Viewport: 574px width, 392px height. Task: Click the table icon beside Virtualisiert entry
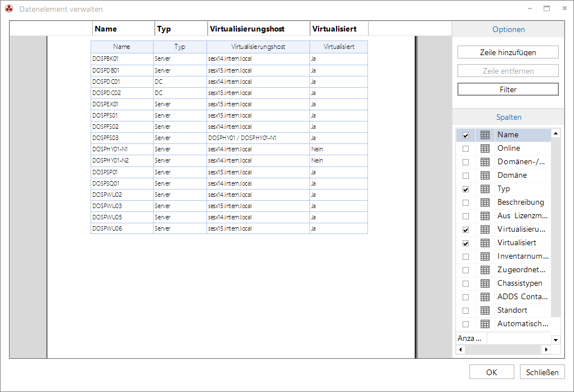pyautogui.click(x=485, y=243)
